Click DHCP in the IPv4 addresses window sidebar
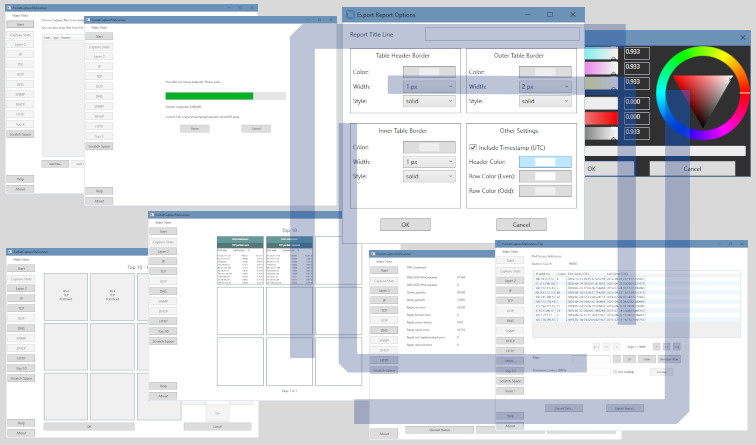 tap(510, 341)
